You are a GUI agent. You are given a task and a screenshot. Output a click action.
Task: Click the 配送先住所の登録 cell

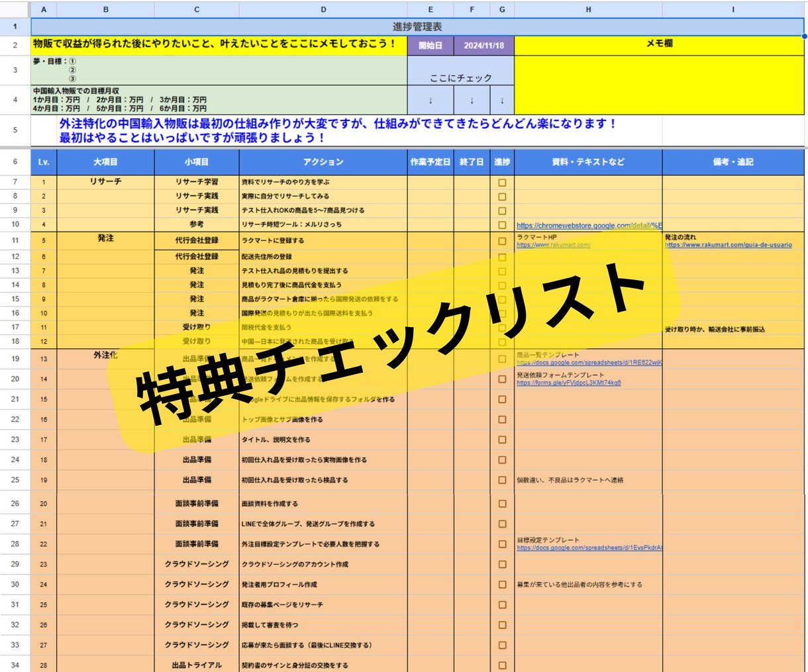coord(323,257)
